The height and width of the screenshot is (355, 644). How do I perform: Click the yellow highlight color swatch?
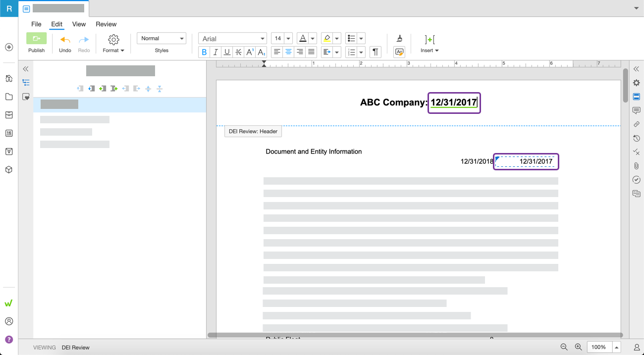click(326, 39)
